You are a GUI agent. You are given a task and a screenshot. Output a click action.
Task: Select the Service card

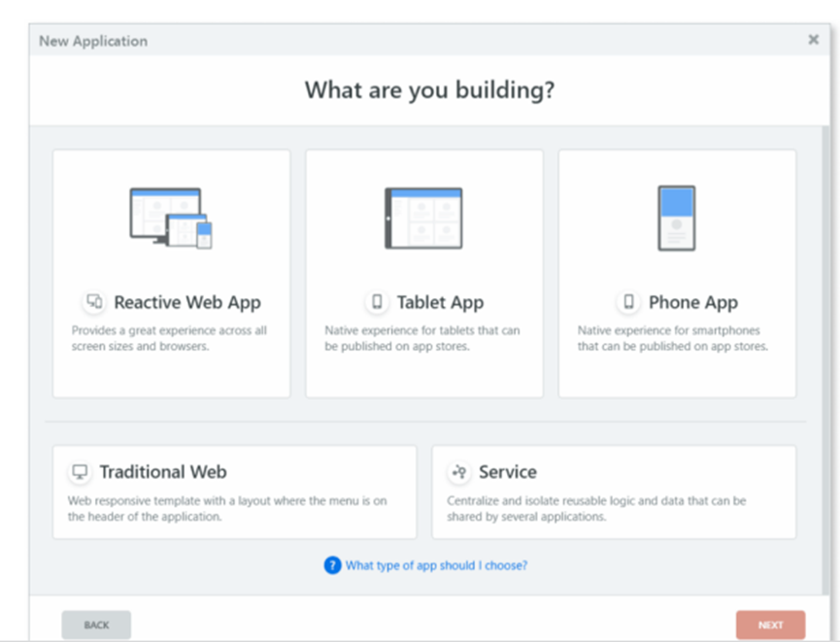(614, 491)
